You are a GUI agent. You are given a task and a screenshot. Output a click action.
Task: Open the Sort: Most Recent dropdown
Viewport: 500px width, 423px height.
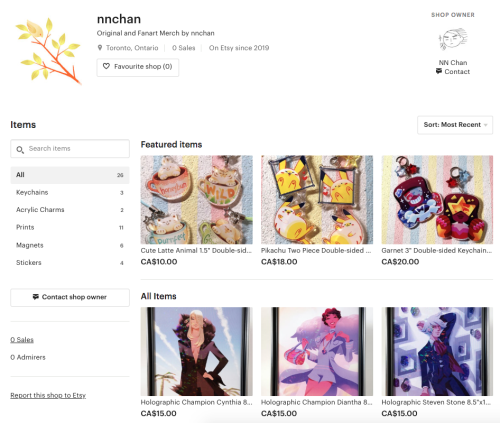pos(455,125)
